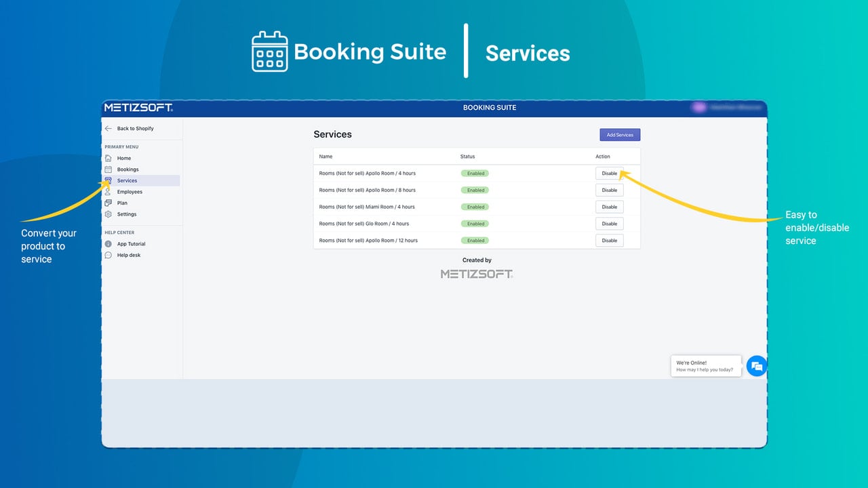This screenshot has width=868, height=488.
Task: Click the HELP CENTER section label
Action: coord(119,232)
